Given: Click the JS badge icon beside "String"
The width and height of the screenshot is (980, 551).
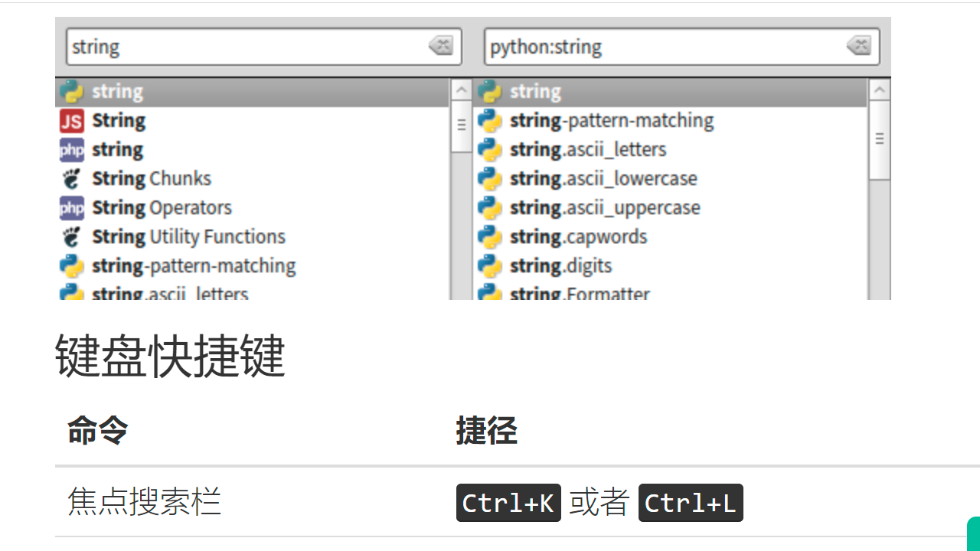Looking at the screenshot, I should tap(71, 120).
